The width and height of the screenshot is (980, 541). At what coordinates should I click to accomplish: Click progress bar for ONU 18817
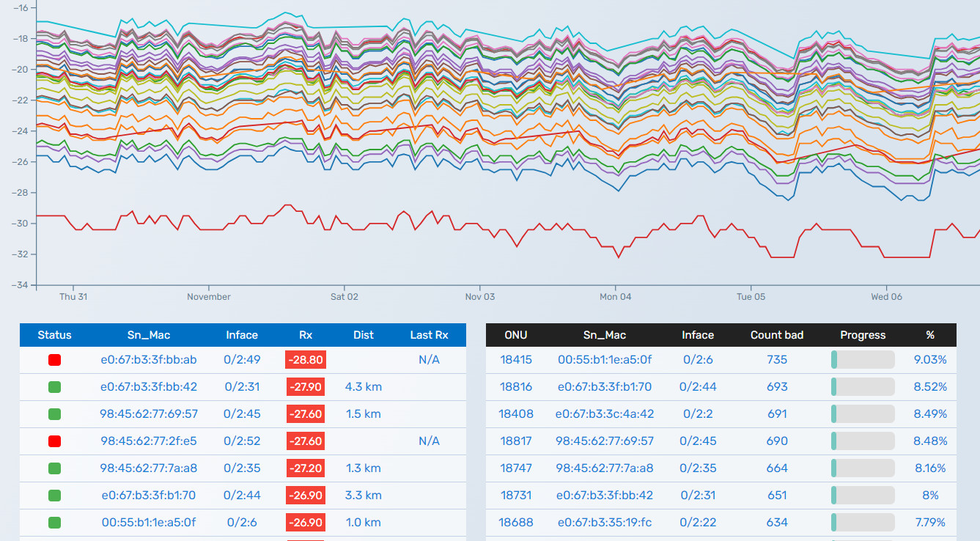click(x=863, y=441)
